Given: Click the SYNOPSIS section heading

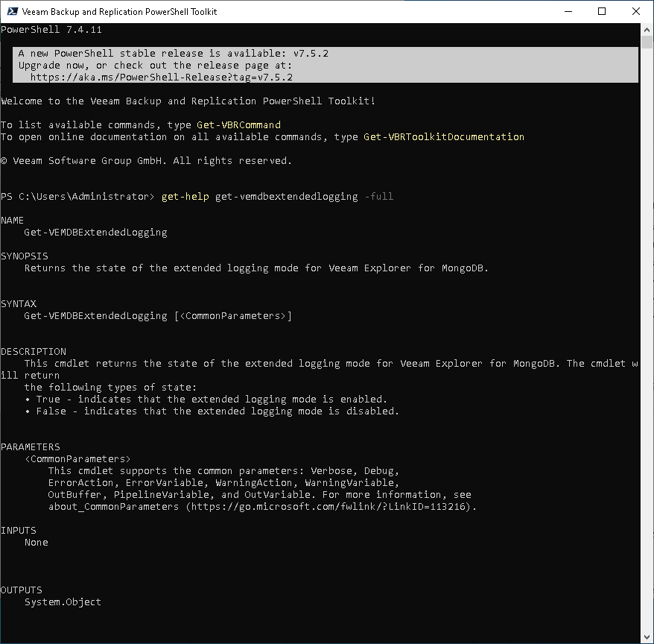Looking at the screenshot, I should tap(24, 256).
